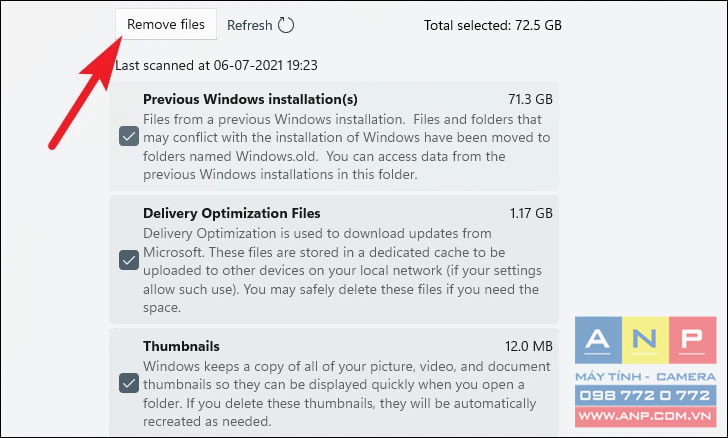728x438 pixels.
Task: Toggle the Delivery Optimization Files checkbox
Action: coord(129,260)
